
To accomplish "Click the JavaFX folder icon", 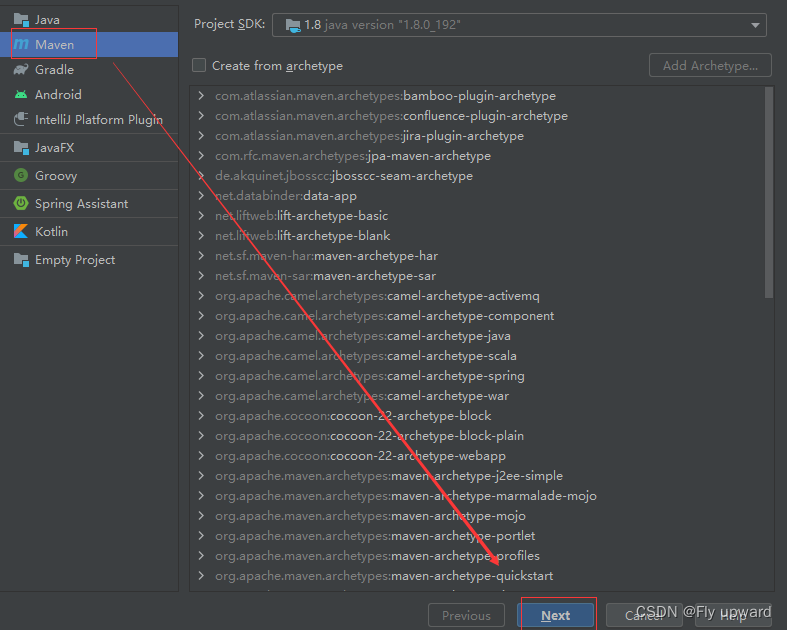I will (x=21, y=148).
